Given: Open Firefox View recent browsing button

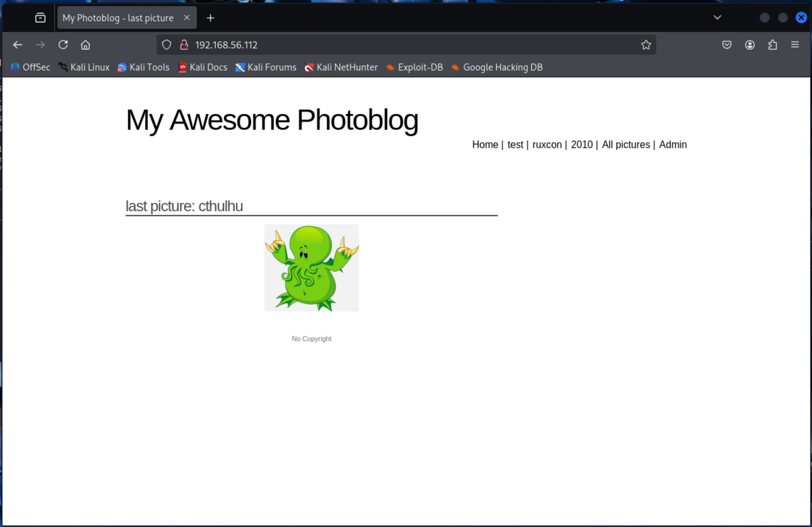Looking at the screenshot, I should tap(40, 18).
